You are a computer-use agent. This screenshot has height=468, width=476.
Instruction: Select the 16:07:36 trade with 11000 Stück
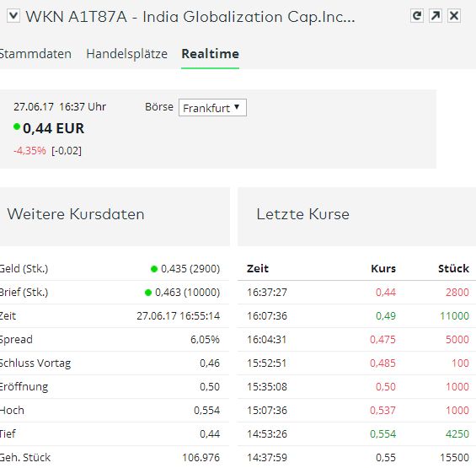356,316
